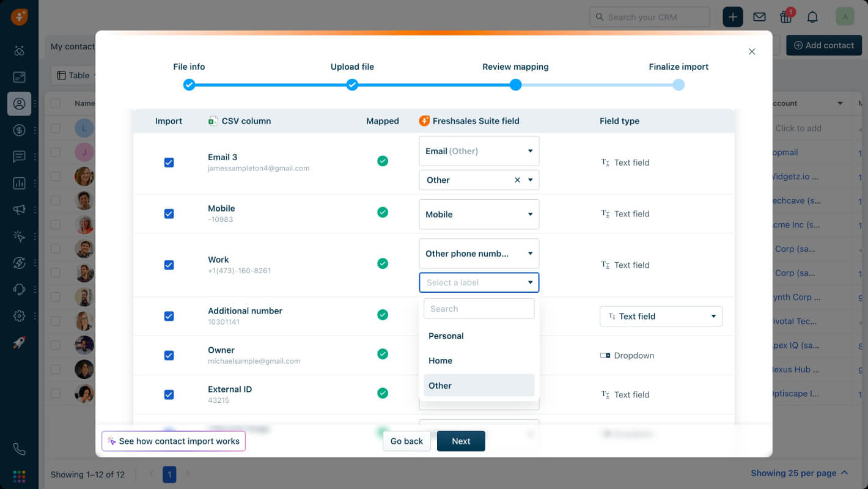Uncheck import checkbox for Mobile
Viewport: 868px width, 489px height.
coord(169,214)
